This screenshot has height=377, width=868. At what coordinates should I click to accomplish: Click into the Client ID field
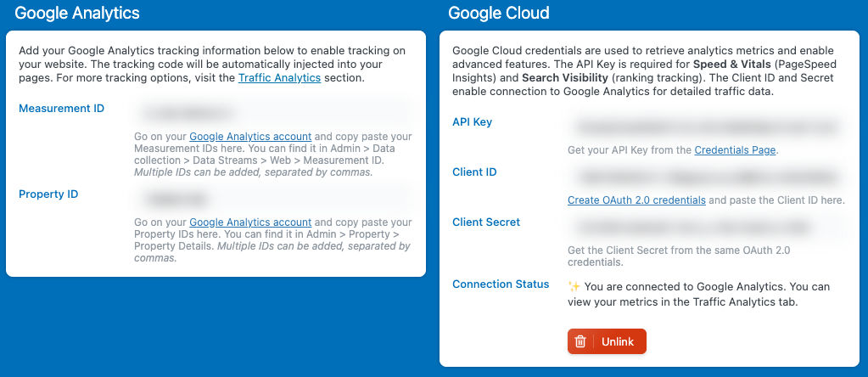(706, 177)
